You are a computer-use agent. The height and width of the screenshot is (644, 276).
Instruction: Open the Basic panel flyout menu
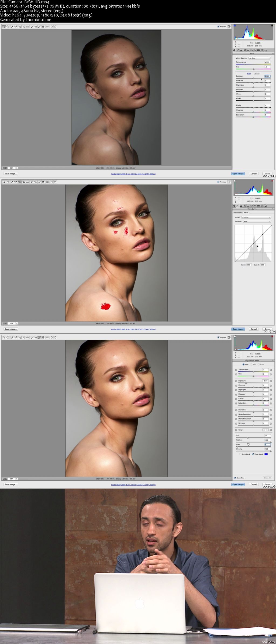coord(273,54)
